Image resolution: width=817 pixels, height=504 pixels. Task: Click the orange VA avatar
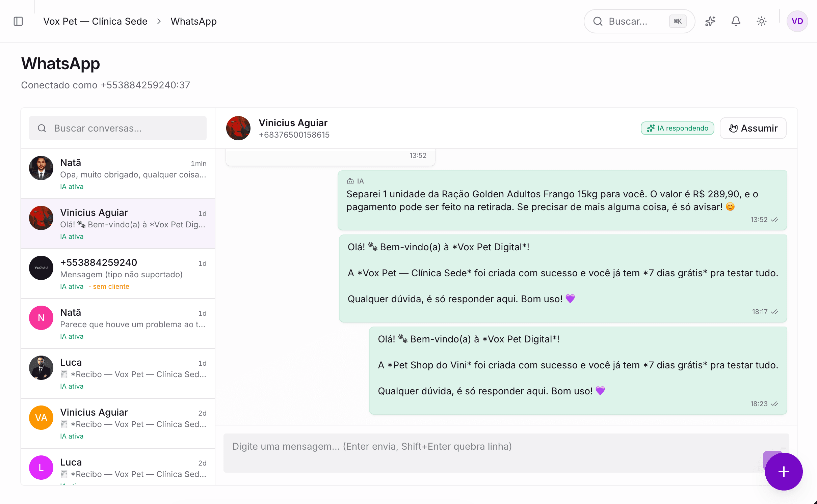(x=41, y=418)
